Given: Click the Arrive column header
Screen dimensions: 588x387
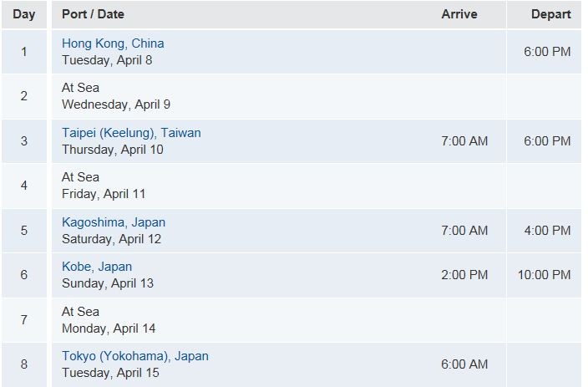Looking at the screenshot, I should click(x=459, y=14).
